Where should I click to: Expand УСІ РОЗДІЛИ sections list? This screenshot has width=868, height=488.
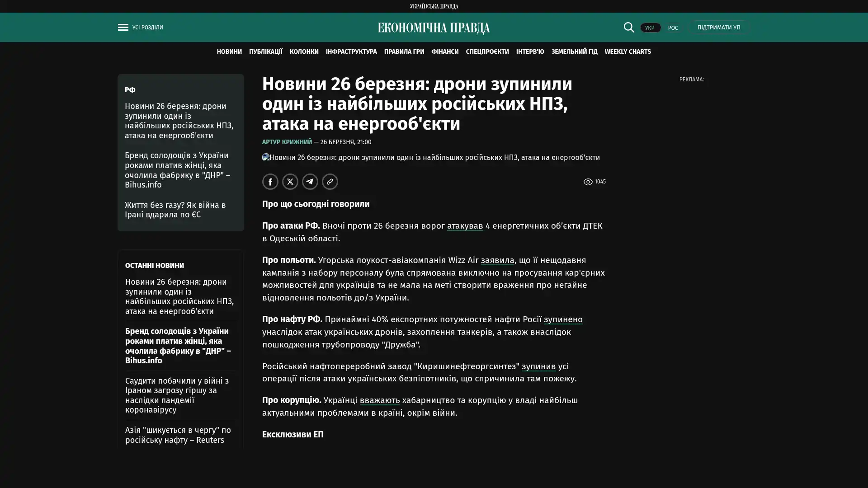point(147,28)
